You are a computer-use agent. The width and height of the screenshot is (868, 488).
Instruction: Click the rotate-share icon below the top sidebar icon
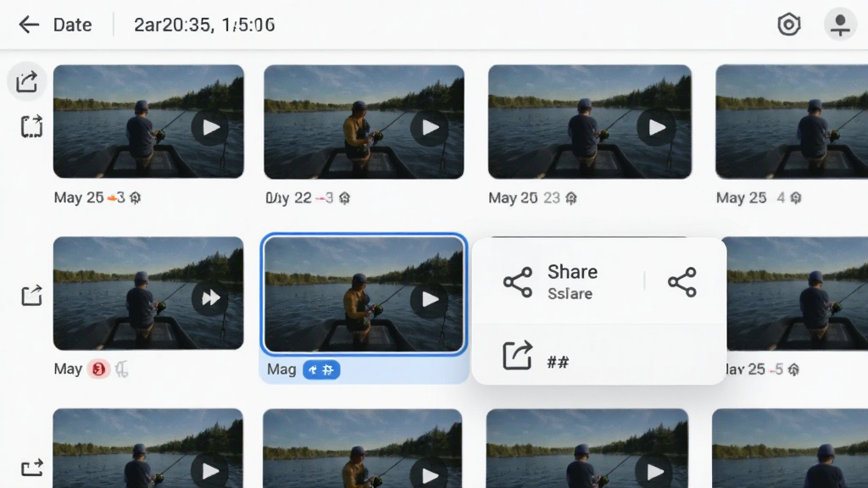[x=31, y=126]
